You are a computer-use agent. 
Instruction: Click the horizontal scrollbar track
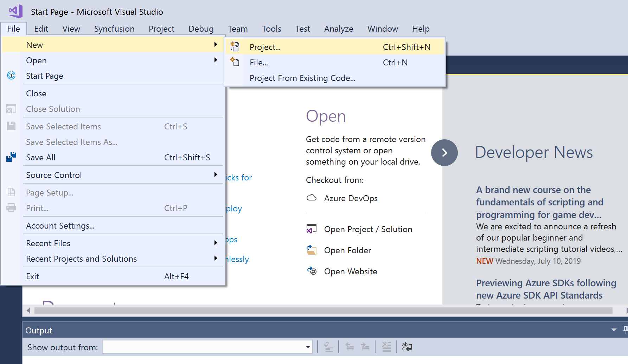(323, 311)
